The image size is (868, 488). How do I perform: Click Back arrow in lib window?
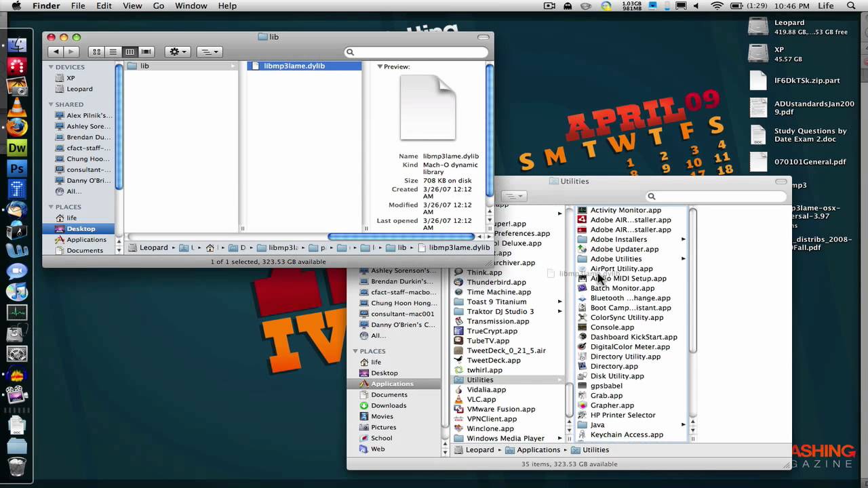coord(56,52)
